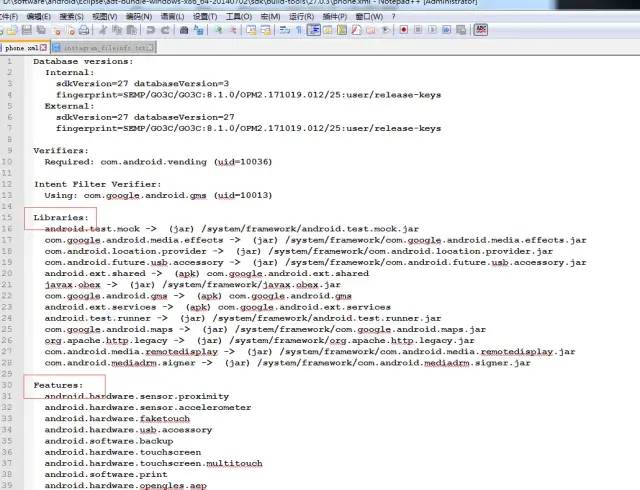Click the 'External:' line

pyautogui.click(x=69, y=106)
